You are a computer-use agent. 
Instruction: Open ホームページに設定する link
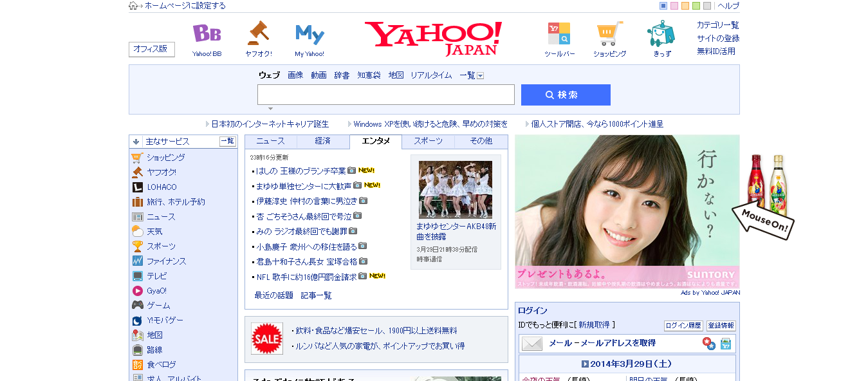pyautogui.click(x=185, y=6)
